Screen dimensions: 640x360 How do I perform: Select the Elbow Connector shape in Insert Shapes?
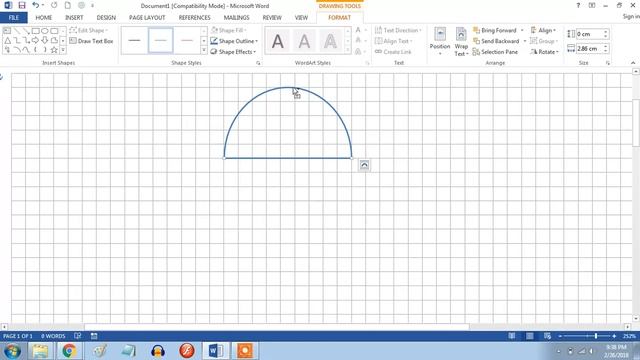16,40
